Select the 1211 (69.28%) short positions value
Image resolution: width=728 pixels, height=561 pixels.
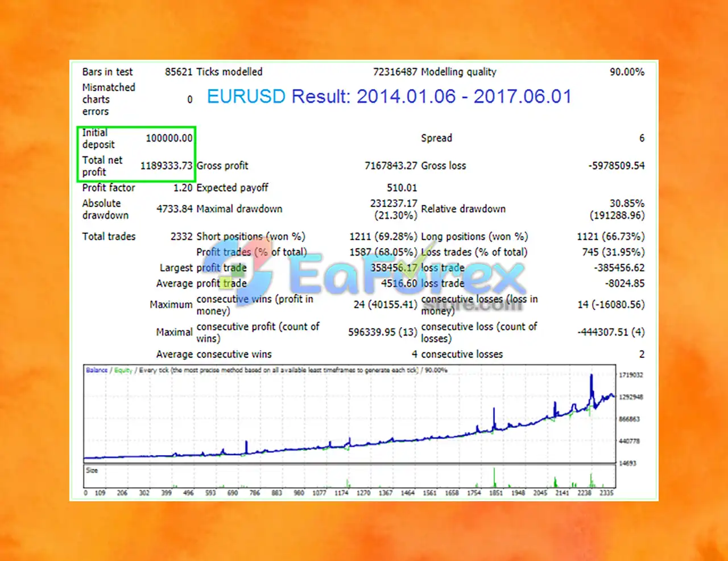coord(383,237)
